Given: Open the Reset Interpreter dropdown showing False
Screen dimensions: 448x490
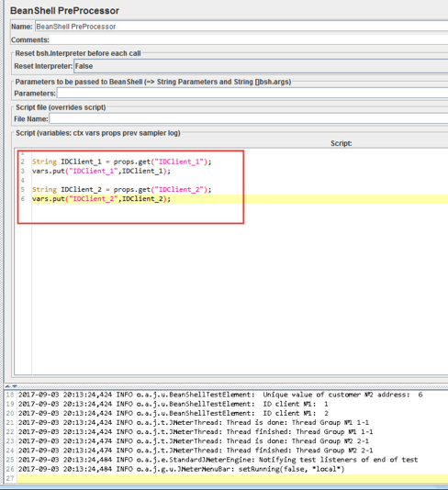Looking at the screenshot, I should (x=261, y=66).
